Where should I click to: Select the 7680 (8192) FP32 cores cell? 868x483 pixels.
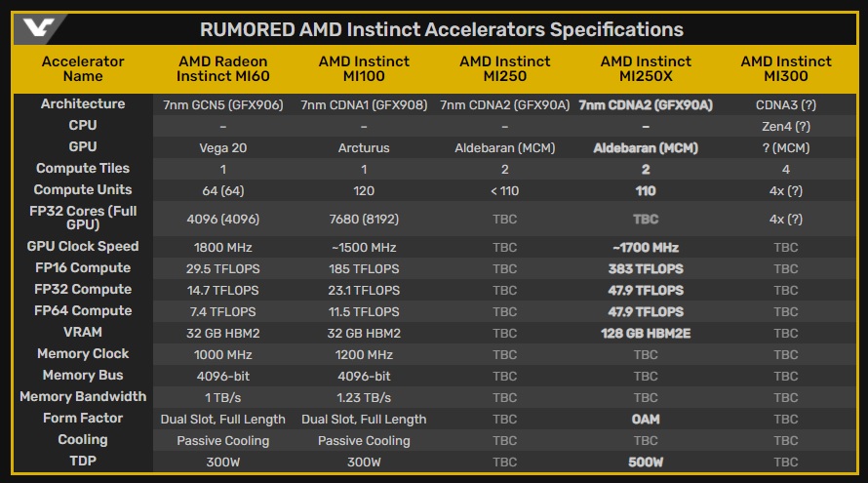(364, 219)
